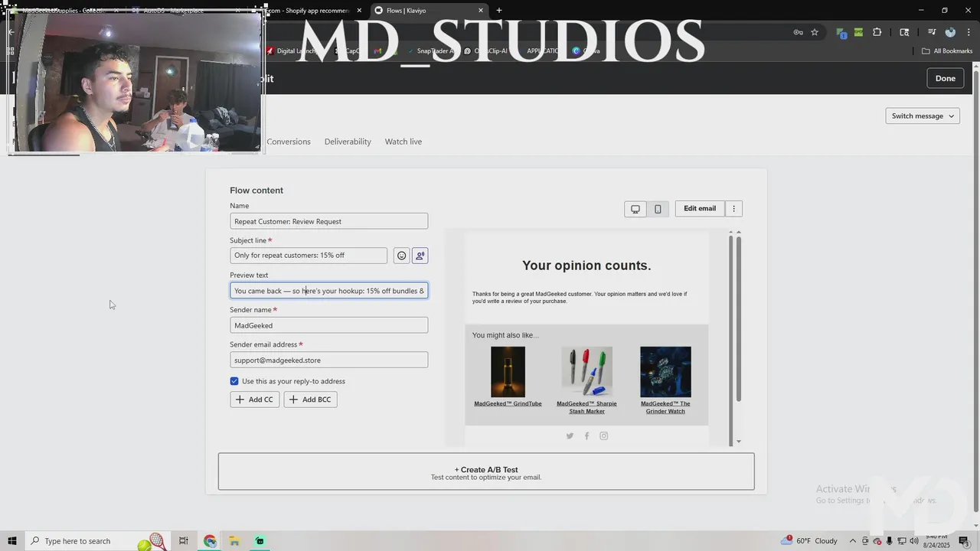980x551 pixels.
Task: Click the Grinder Watch product thumbnail
Action: coord(665,372)
